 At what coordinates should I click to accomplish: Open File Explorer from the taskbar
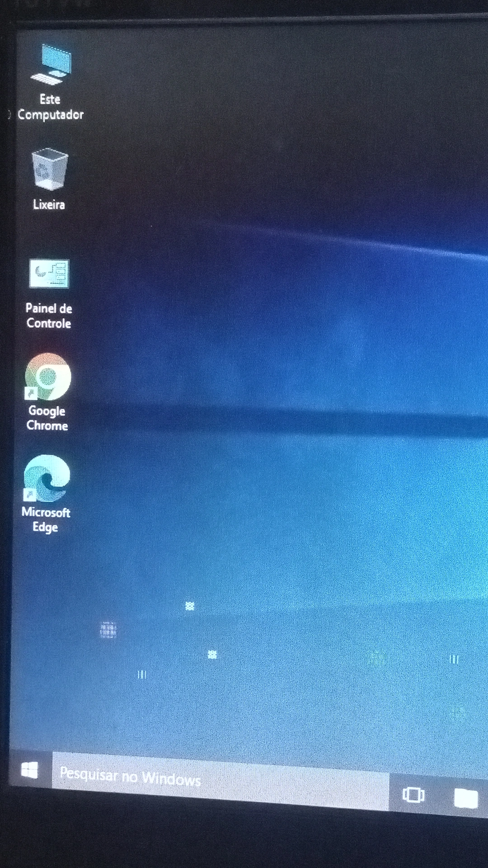pyautogui.click(x=466, y=798)
